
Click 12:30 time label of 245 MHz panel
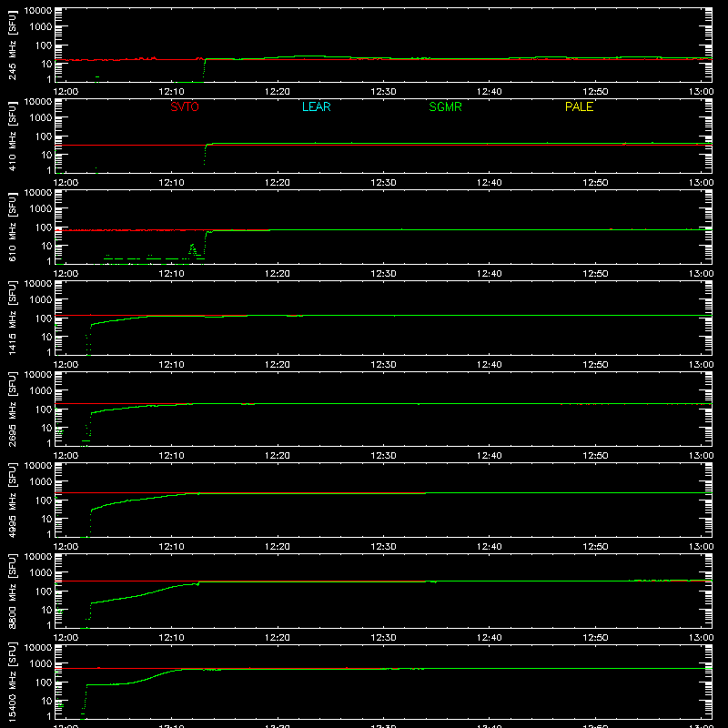(x=383, y=92)
